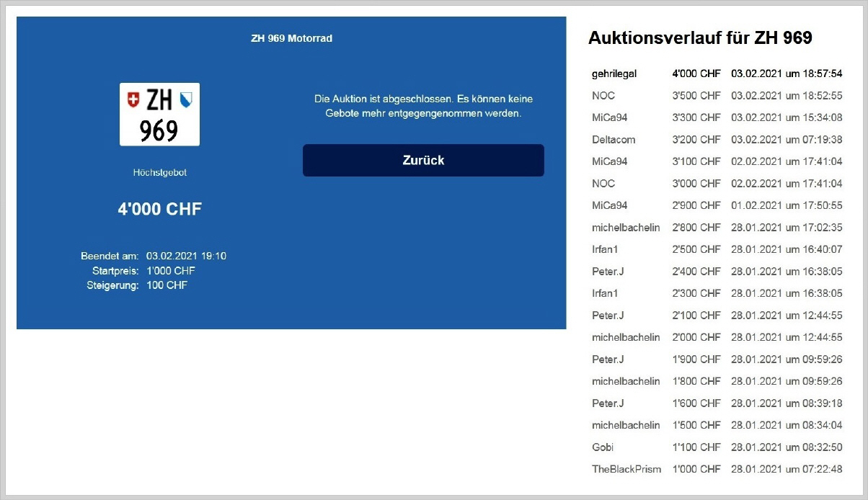This screenshot has width=868, height=500.
Task: Click the ZH 969 license plate image
Action: tap(159, 115)
